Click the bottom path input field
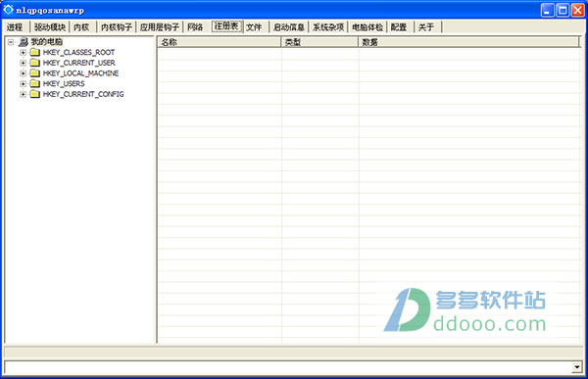The height and width of the screenshot is (379, 588). tap(288, 367)
